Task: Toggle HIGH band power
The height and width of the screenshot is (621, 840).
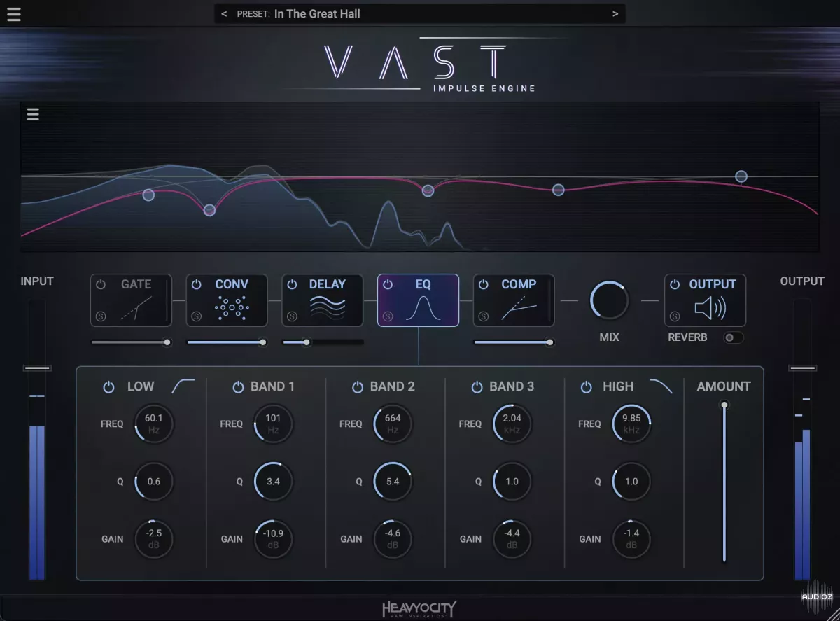Action: point(587,387)
